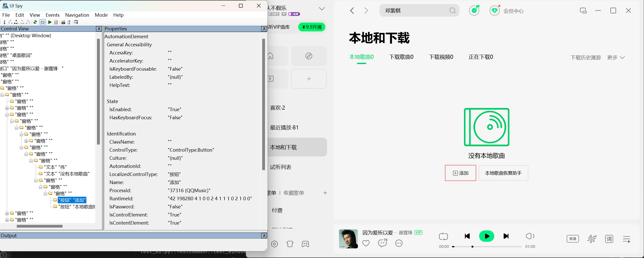Open Events menu in UI Spy
Image resolution: width=644 pixels, height=258 pixels.
(x=52, y=15)
